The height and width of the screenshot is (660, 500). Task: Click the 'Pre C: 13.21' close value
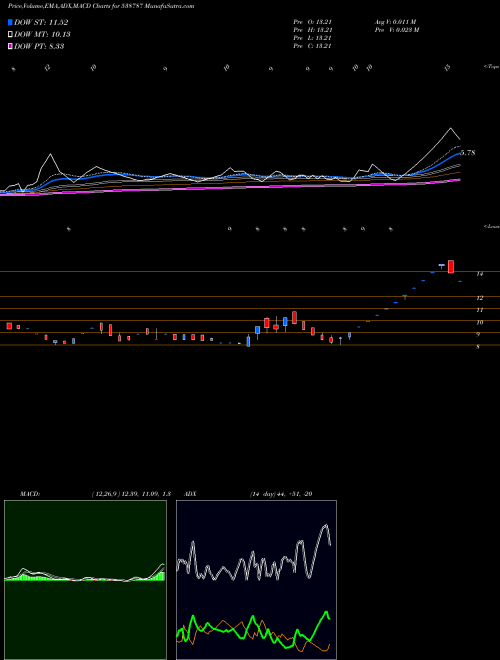click(312, 46)
